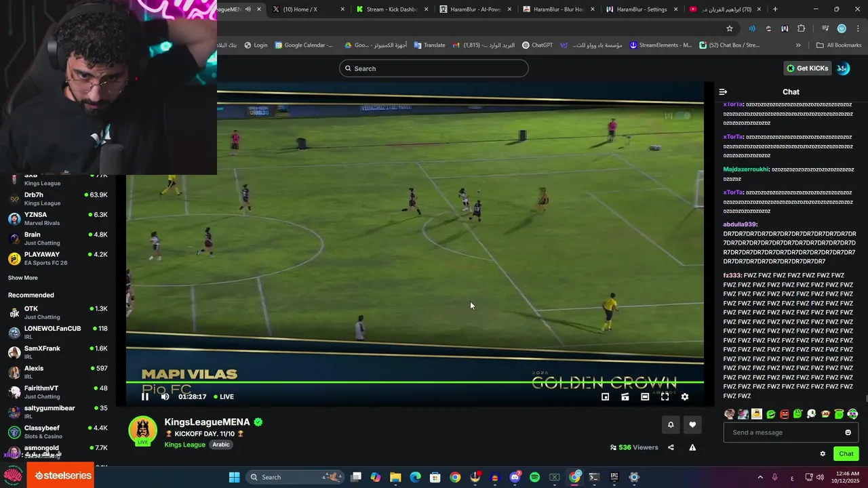Image resolution: width=868 pixels, height=488 pixels.
Task: Bookmark this page with star icon
Action: pos(730,28)
